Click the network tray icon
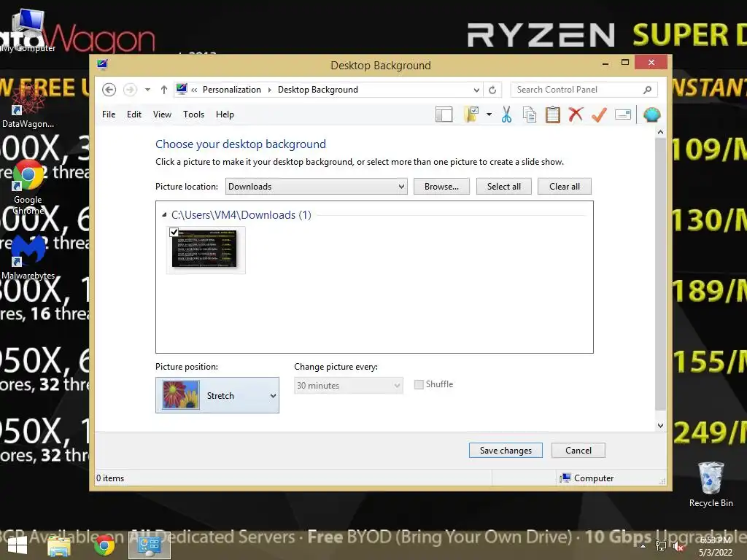The image size is (747, 560). click(661, 546)
